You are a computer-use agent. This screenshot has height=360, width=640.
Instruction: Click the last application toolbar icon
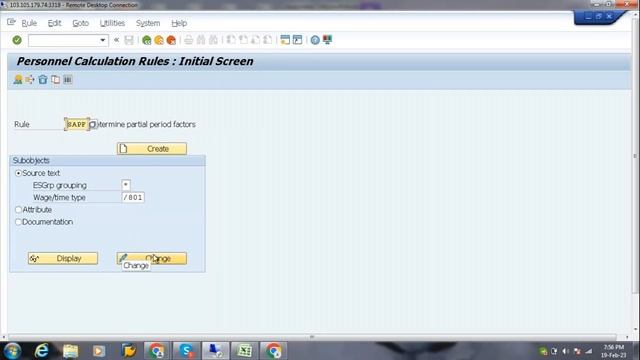[x=68, y=80]
